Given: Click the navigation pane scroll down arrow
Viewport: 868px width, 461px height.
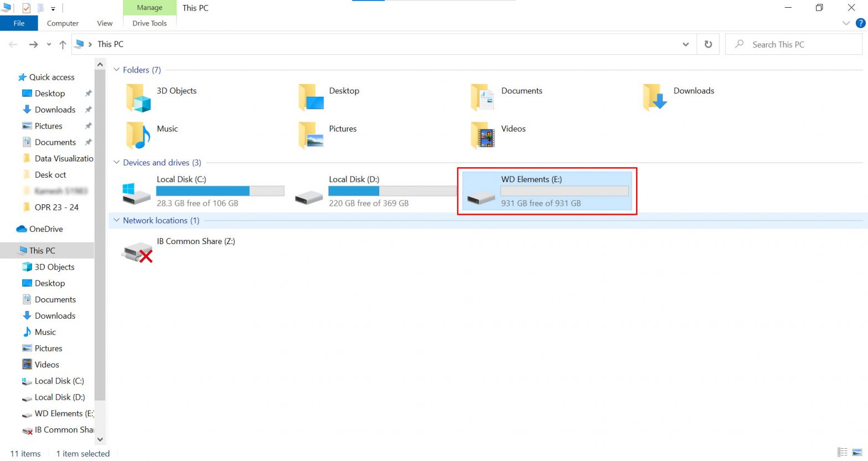Looking at the screenshot, I should (100, 439).
